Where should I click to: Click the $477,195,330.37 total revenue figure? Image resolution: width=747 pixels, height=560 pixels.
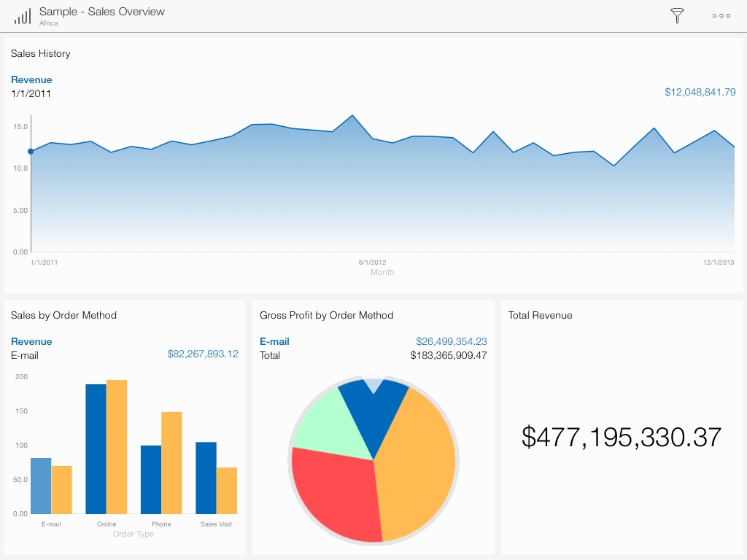pos(622,437)
